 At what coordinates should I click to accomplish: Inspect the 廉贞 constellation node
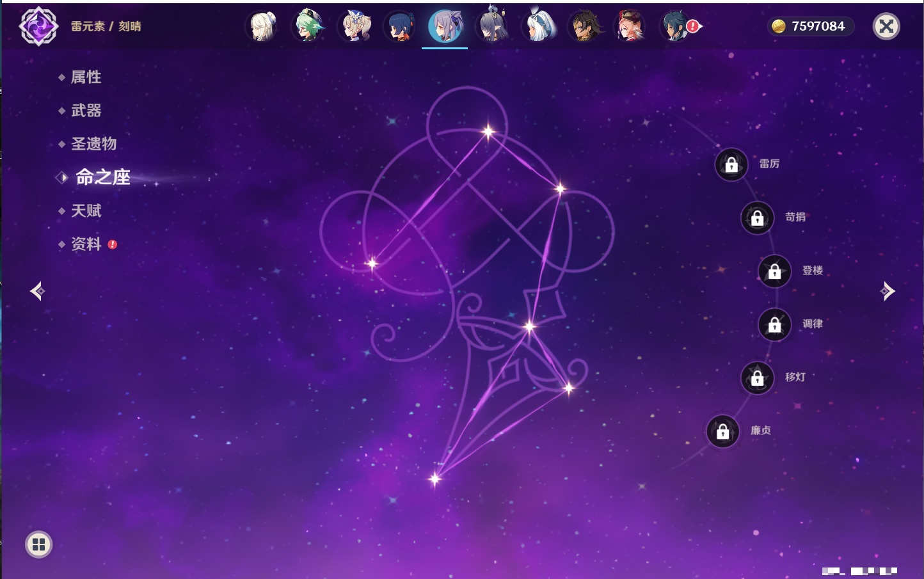tap(722, 431)
